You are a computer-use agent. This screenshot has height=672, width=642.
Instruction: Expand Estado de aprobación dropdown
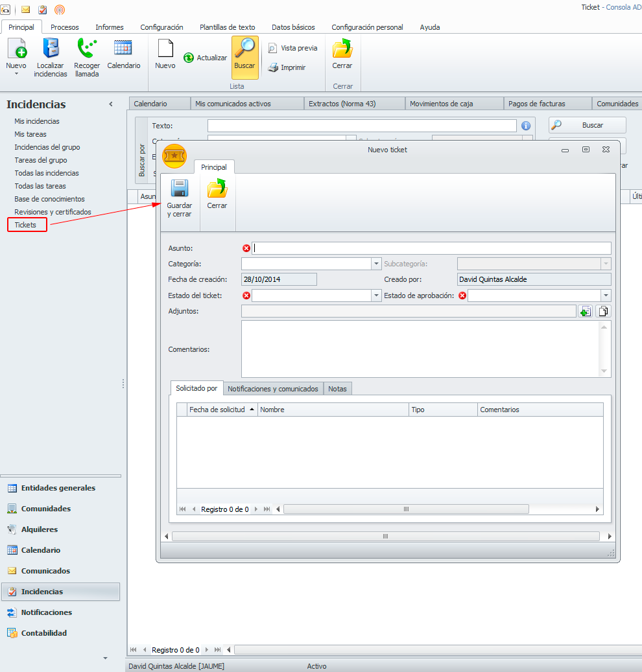click(606, 295)
